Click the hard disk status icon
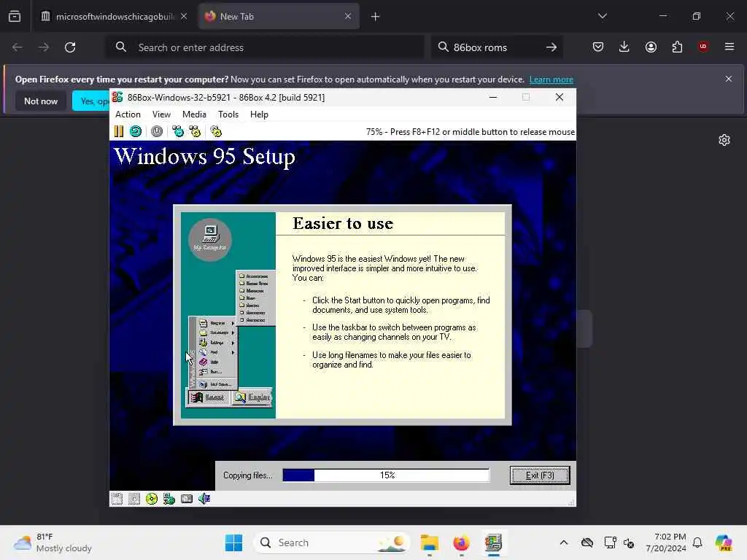 187,499
